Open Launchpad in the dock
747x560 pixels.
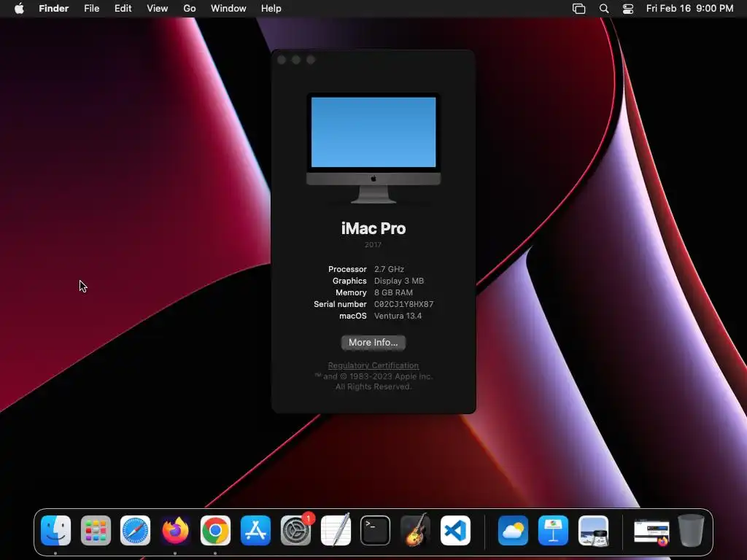pyautogui.click(x=96, y=531)
